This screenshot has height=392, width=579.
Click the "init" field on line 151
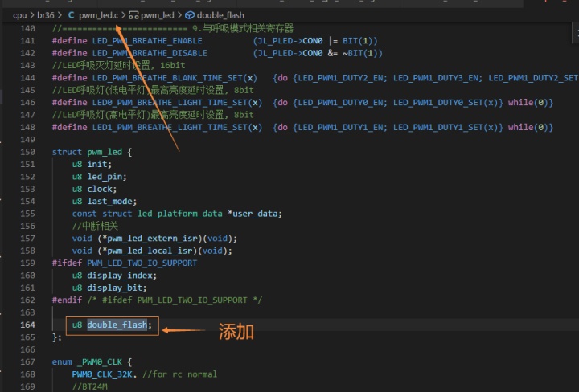(x=97, y=164)
